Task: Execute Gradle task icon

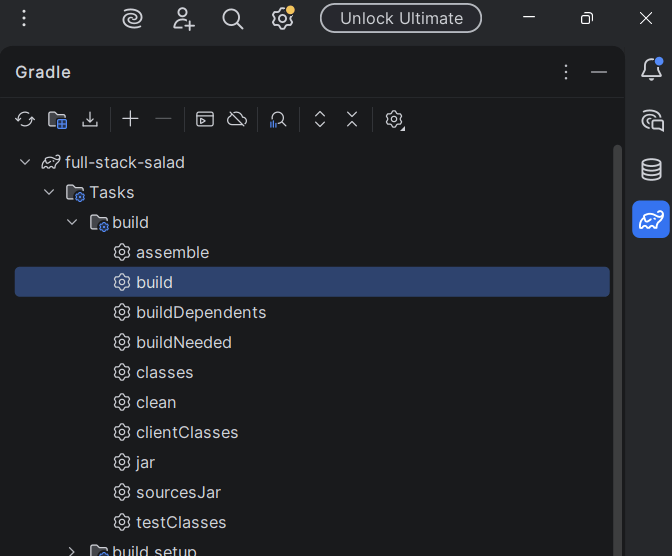Action: 205,119
